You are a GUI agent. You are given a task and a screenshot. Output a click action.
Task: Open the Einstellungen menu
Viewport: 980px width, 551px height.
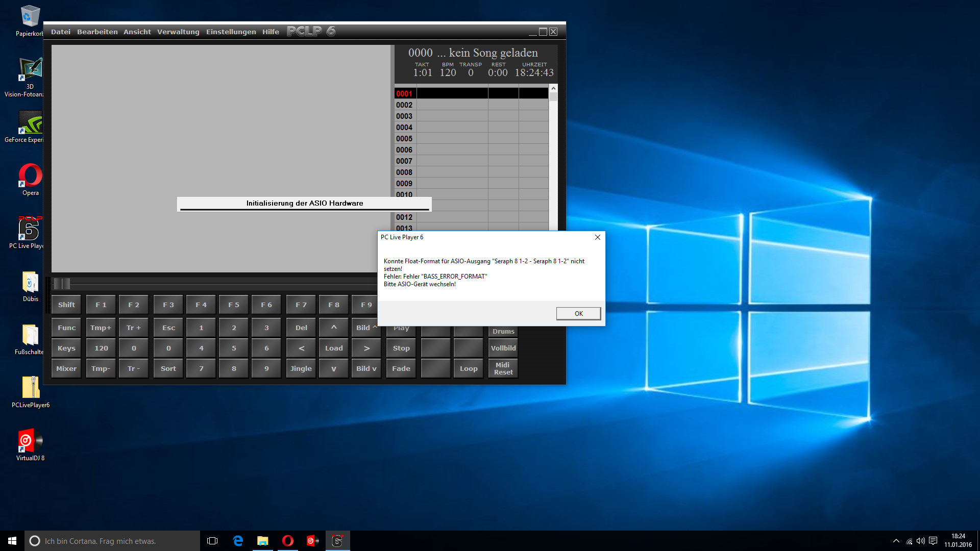click(231, 31)
